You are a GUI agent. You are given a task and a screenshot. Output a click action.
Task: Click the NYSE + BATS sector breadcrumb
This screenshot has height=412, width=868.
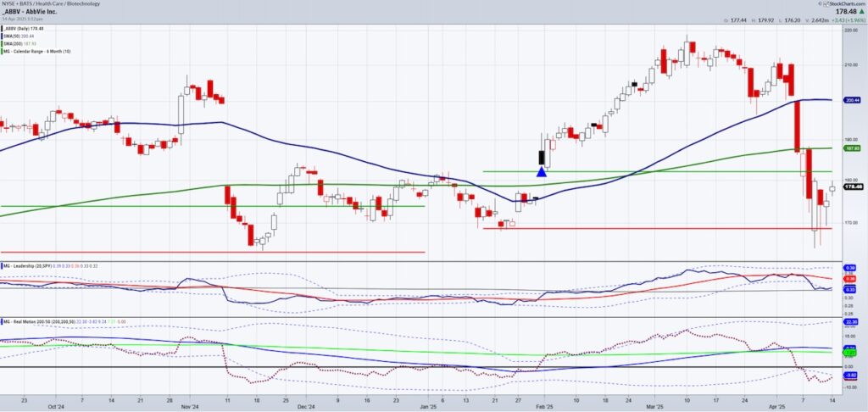[51, 3]
